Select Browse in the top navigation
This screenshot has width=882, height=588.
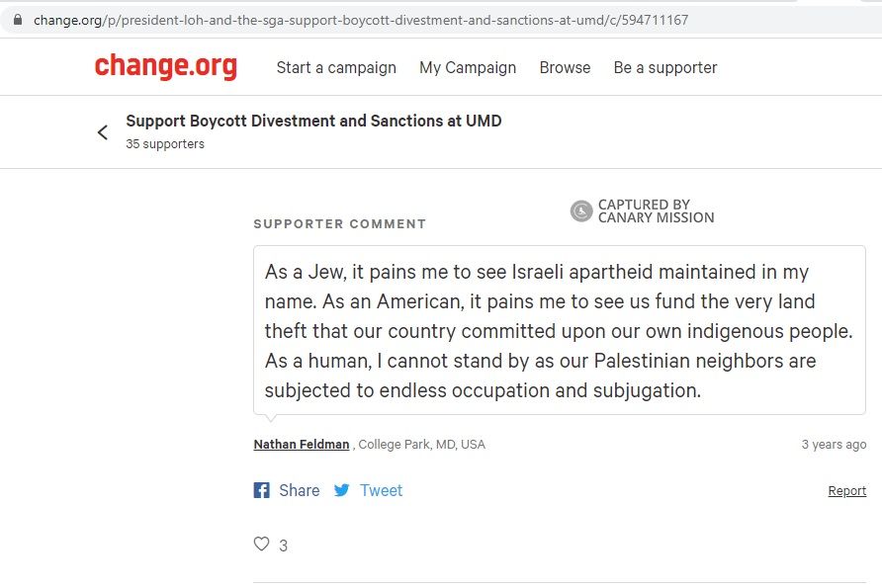point(565,67)
